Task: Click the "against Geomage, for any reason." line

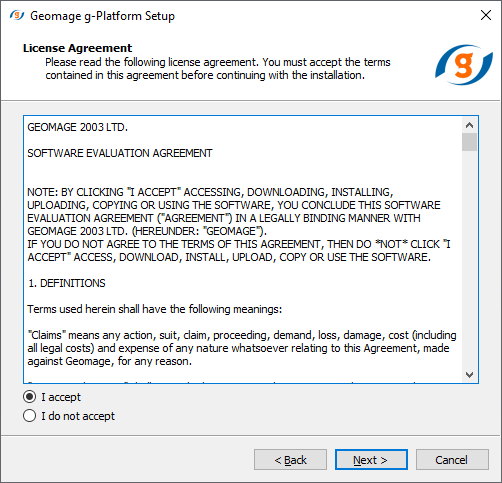Action: (110, 361)
